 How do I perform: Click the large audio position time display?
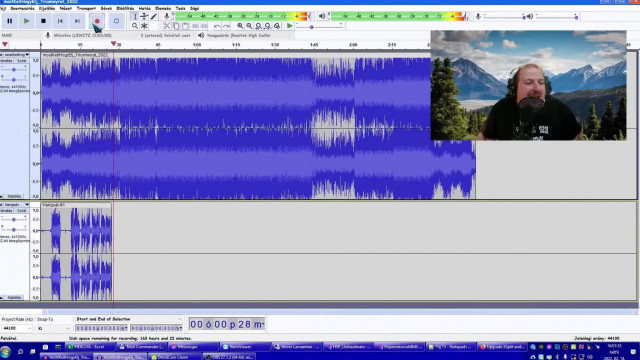(x=227, y=324)
